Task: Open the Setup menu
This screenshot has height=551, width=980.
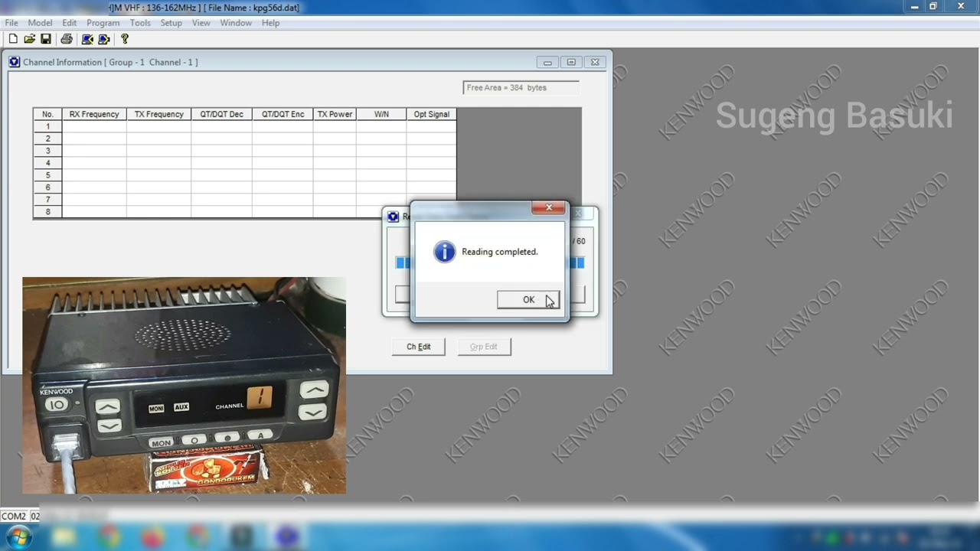Action: (171, 23)
